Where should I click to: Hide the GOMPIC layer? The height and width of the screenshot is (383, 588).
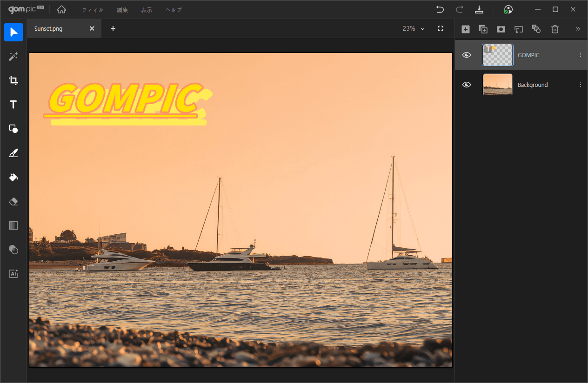pos(467,55)
